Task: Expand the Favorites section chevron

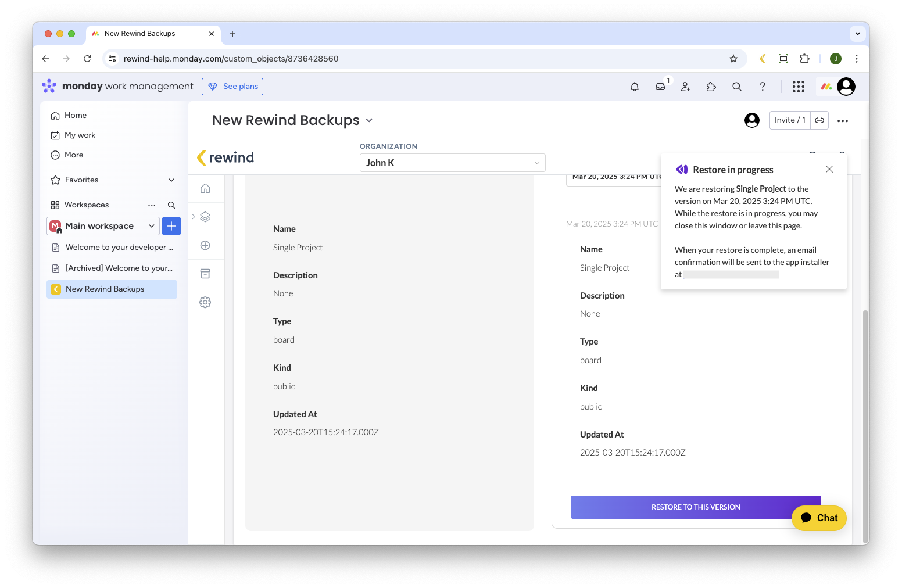Action: coord(171,180)
